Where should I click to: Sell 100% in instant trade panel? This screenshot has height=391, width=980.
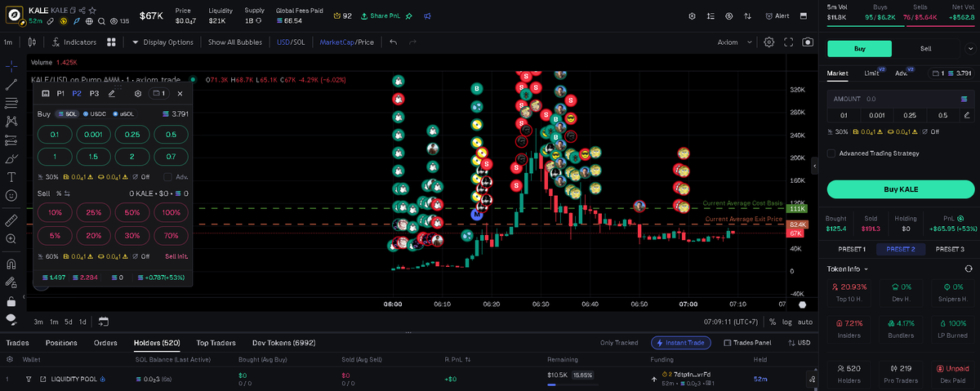[x=171, y=212]
